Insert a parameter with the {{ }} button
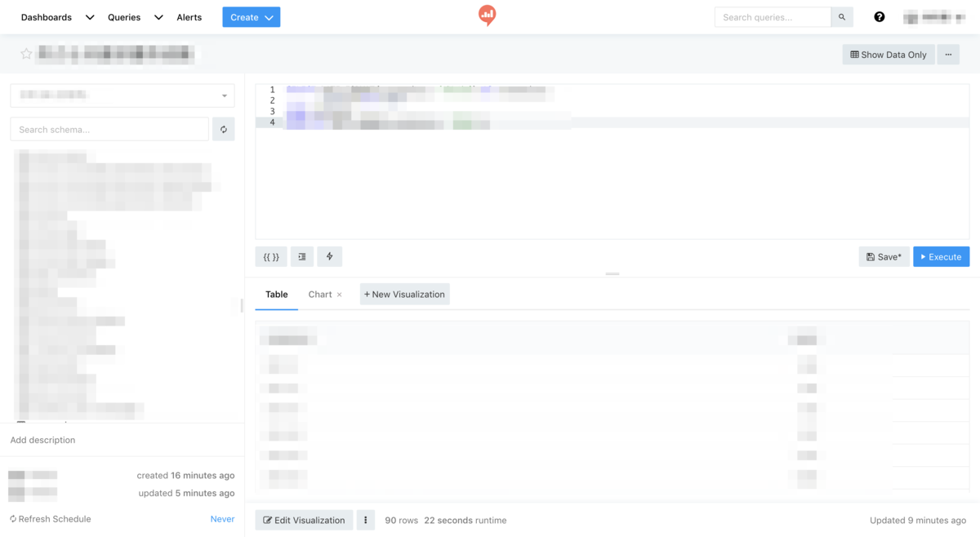 [271, 257]
